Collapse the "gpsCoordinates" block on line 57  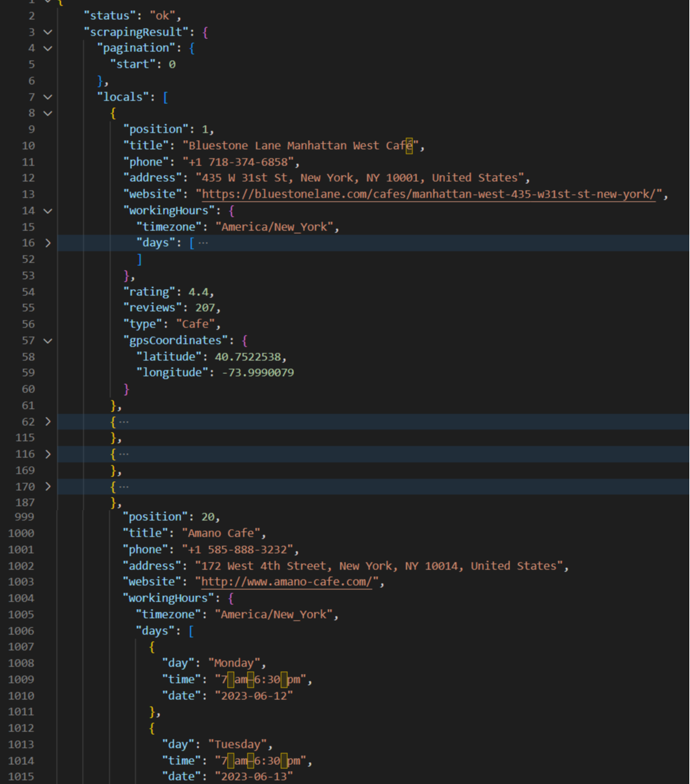(47, 340)
